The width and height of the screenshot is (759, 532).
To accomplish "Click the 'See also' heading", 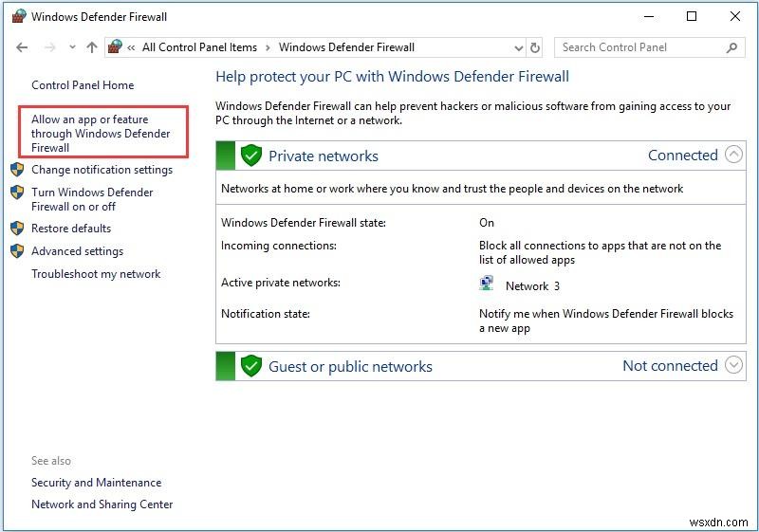I will (x=51, y=461).
